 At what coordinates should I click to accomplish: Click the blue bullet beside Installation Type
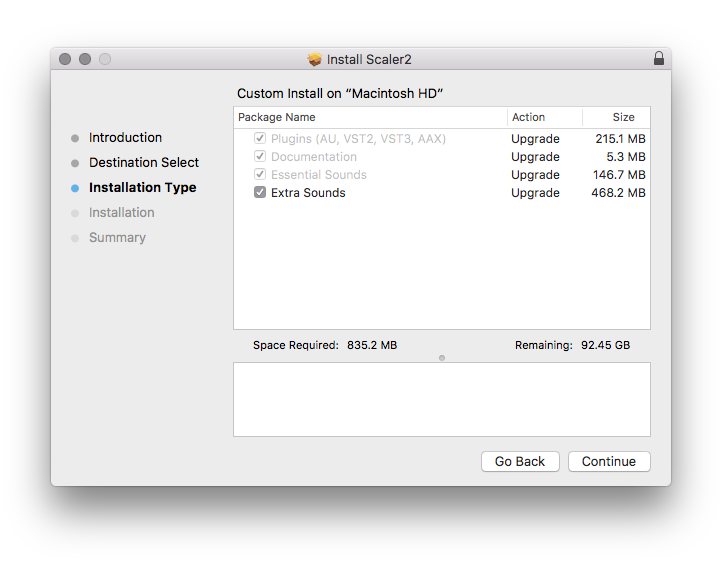(75, 188)
